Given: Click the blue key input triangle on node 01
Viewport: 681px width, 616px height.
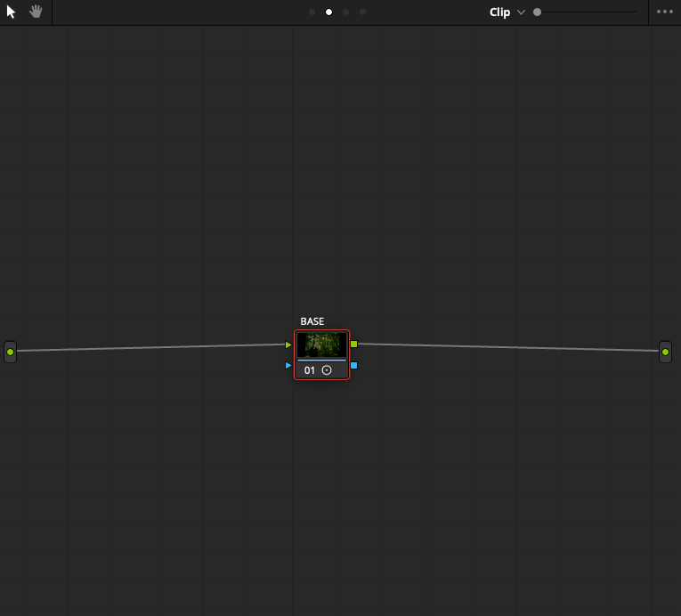Looking at the screenshot, I should 288,365.
